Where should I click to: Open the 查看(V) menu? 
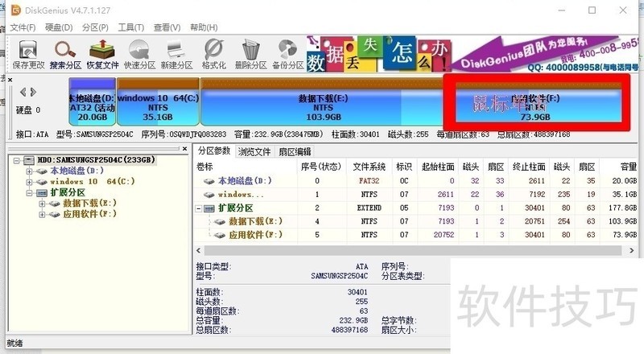[x=167, y=27]
